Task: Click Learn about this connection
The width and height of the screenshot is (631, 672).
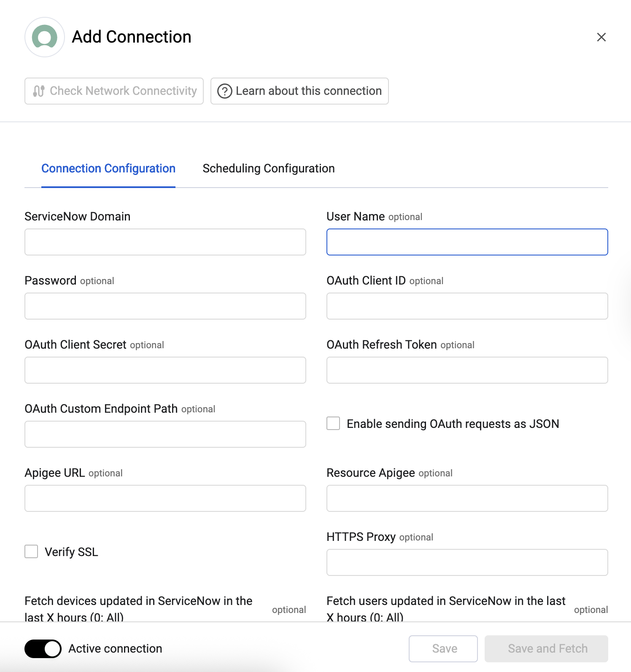Action: [x=299, y=91]
